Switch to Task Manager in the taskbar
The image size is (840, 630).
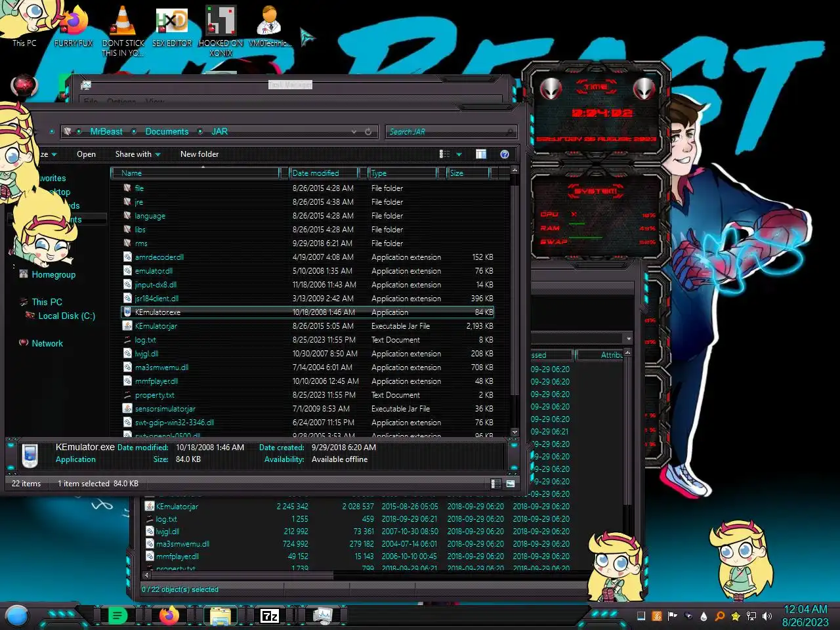tap(322, 616)
